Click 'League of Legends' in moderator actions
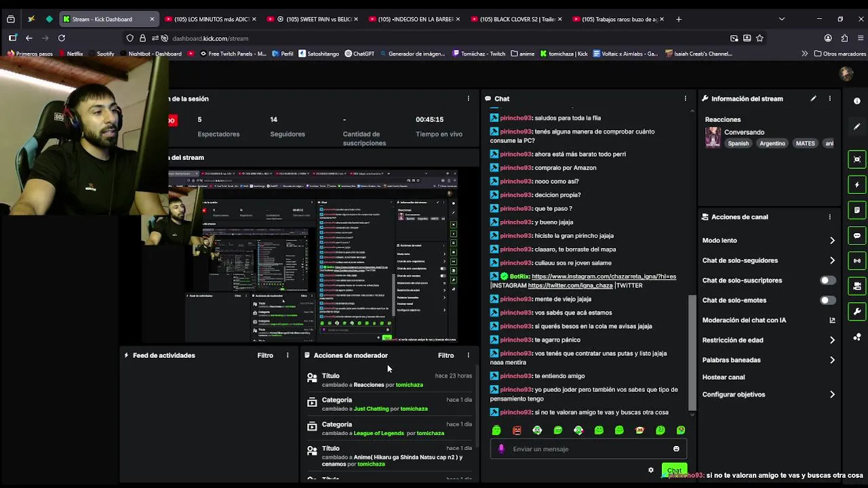 [x=378, y=433]
